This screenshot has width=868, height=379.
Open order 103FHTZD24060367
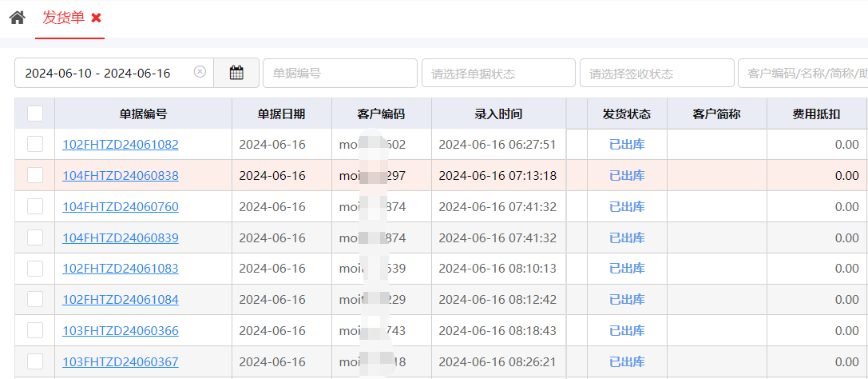click(x=121, y=362)
